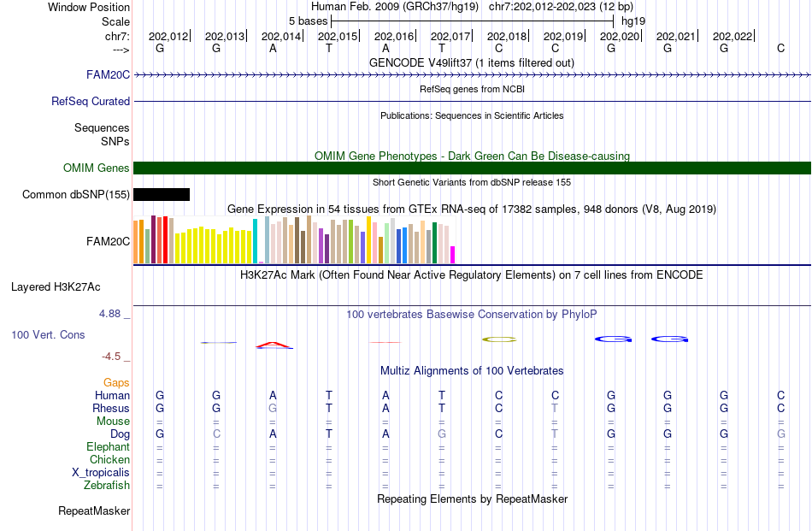Image resolution: width=812 pixels, height=531 pixels.
Task: Select the Rhesus species label
Action: (111, 408)
